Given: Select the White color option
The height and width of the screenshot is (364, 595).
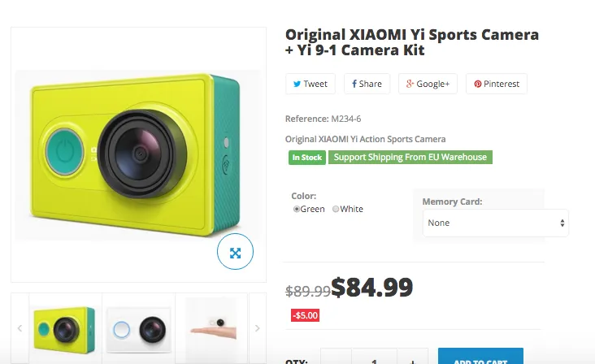Looking at the screenshot, I should tap(336, 209).
